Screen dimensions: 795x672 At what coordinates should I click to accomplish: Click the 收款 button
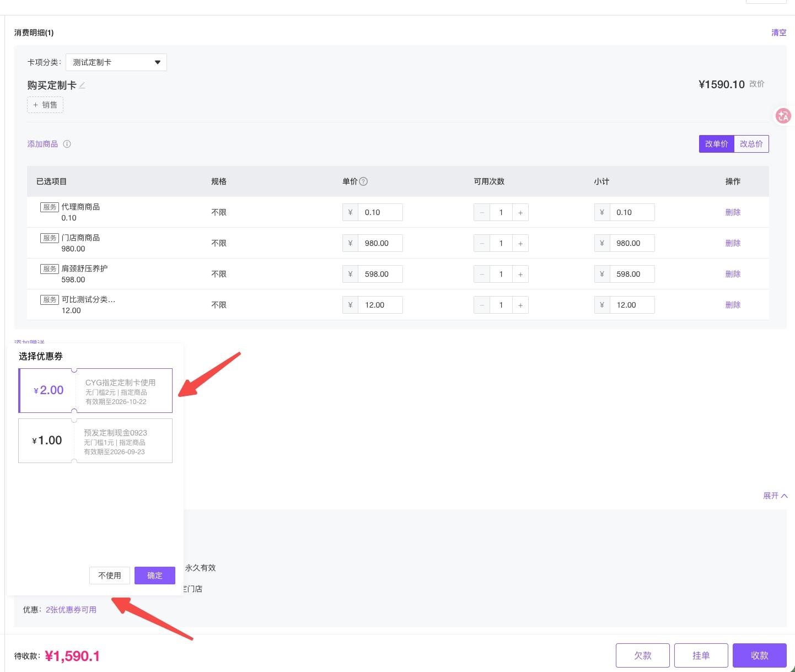[760, 655]
